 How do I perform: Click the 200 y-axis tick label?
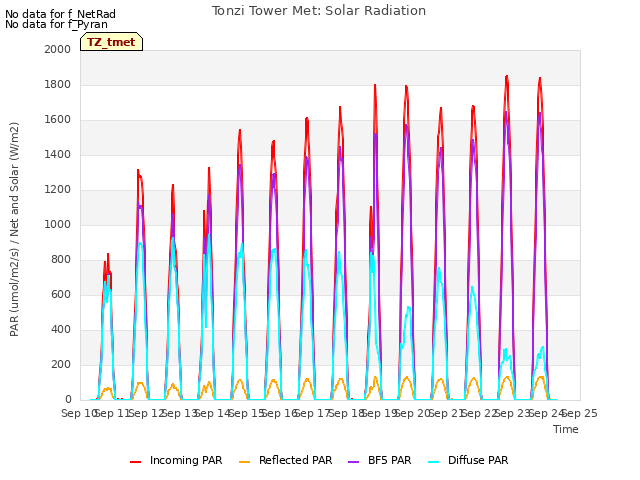(x=61, y=364)
